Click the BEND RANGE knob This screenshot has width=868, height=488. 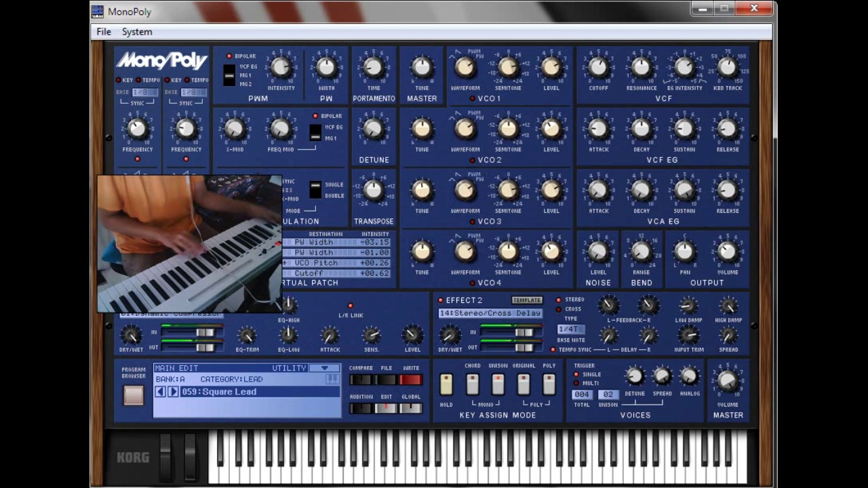pos(642,251)
